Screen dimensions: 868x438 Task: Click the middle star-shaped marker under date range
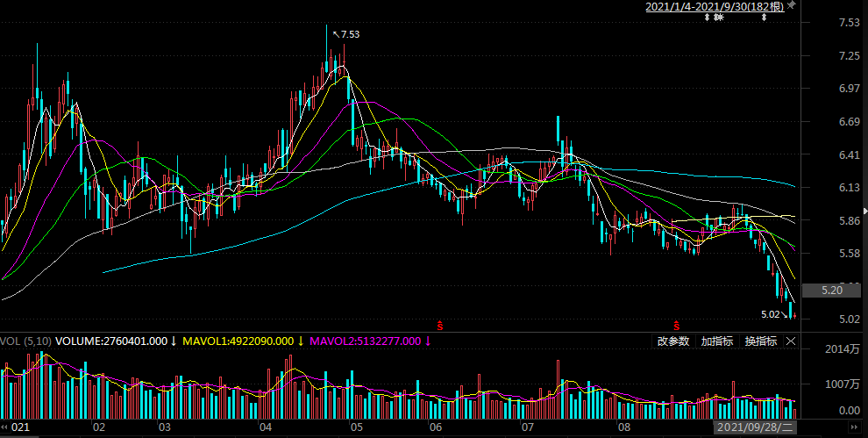pyautogui.click(x=719, y=18)
